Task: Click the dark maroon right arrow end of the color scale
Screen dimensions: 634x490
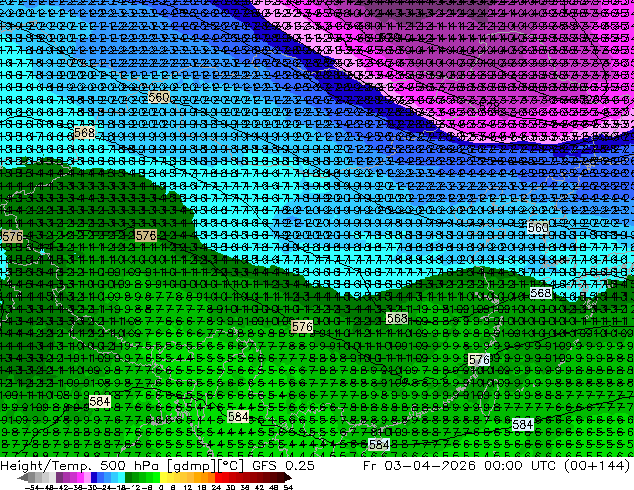Action: 287,478
